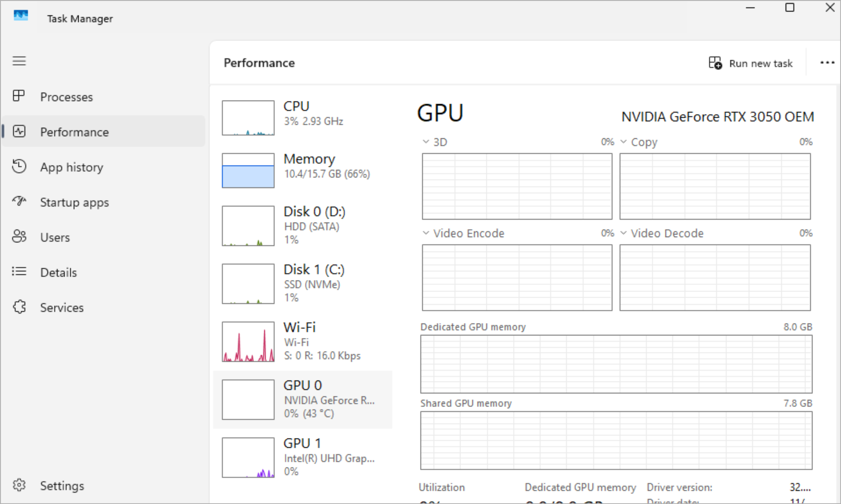
Task: Click the App history clock icon
Action: [19, 166]
